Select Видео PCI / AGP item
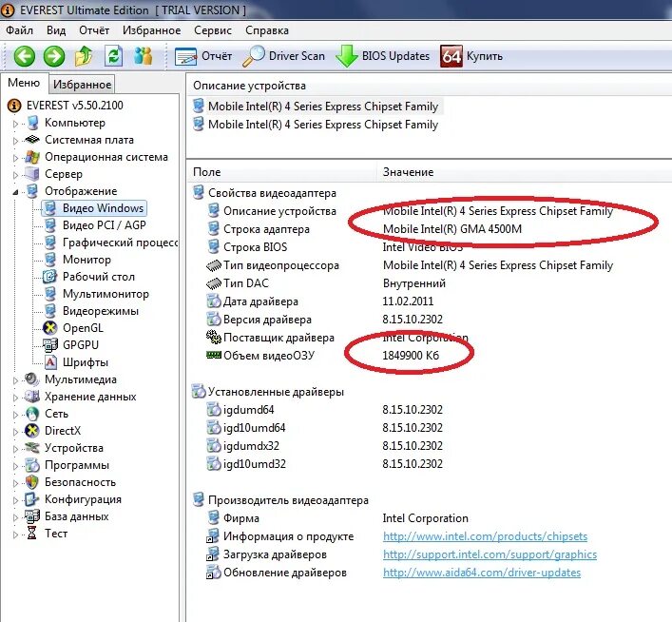 click(x=105, y=225)
